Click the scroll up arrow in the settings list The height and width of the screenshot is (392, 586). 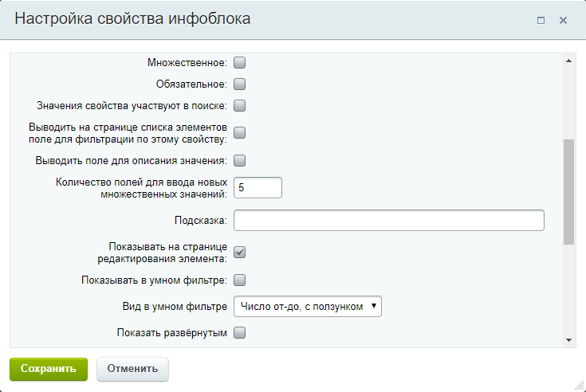(568, 61)
